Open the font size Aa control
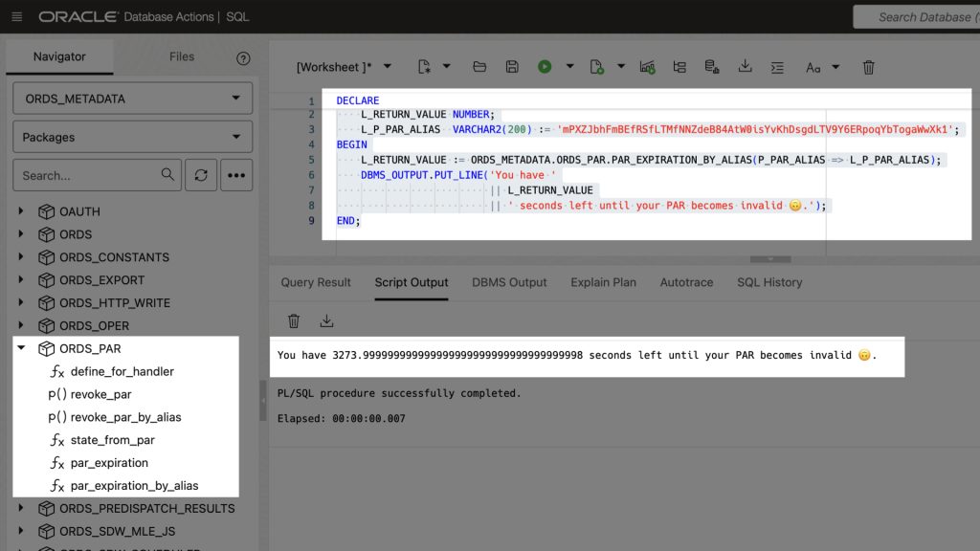This screenshot has width=980, height=551. point(813,68)
